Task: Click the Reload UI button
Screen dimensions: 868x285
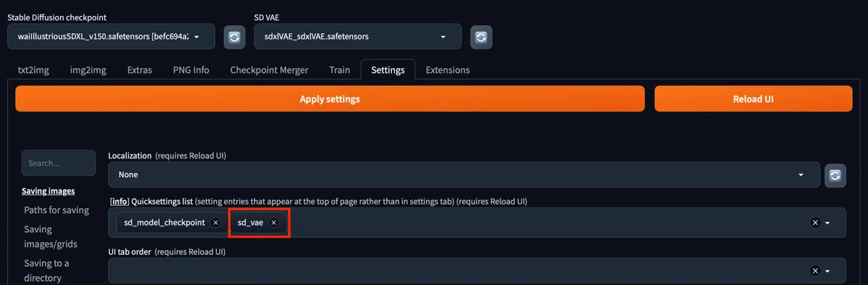Action: (754, 99)
